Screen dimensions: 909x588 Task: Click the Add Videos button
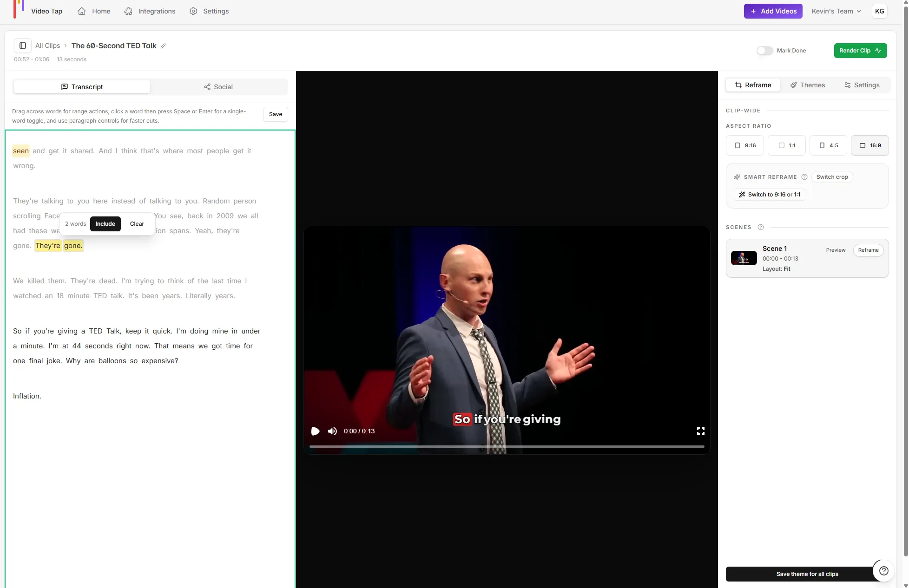pyautogui.click(x=773, y=11)
